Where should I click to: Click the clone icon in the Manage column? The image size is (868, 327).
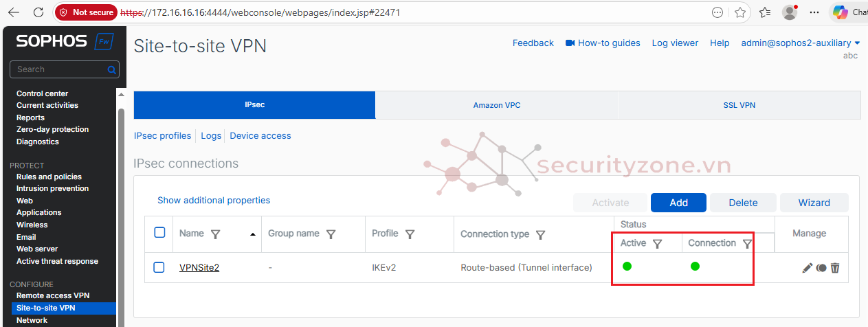pyautogui.click(x=821, y=268)
